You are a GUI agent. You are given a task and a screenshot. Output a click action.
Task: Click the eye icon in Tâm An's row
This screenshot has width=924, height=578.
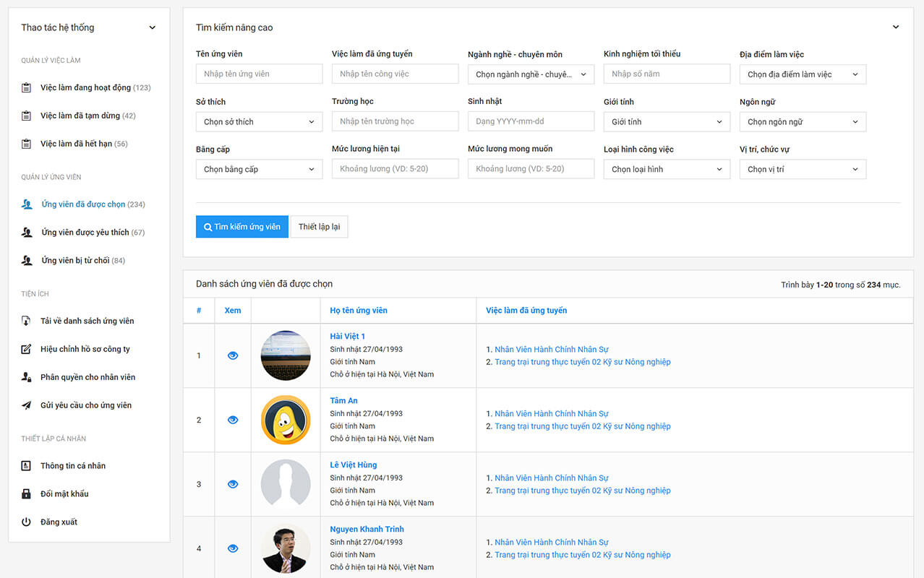[233, 420]
